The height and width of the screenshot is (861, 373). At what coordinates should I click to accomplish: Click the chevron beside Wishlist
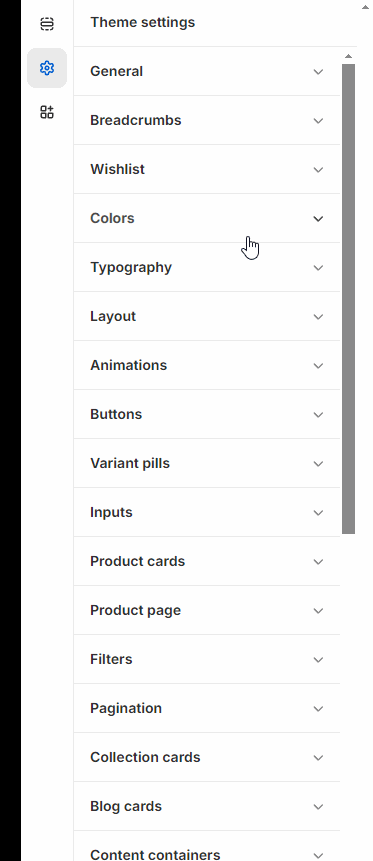(x=318, y=169)
